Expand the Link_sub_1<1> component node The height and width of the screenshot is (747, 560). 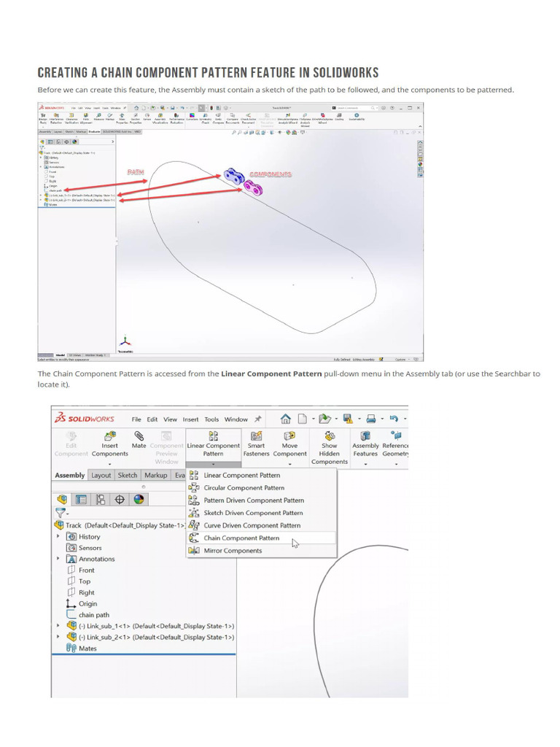click(58, 625)
